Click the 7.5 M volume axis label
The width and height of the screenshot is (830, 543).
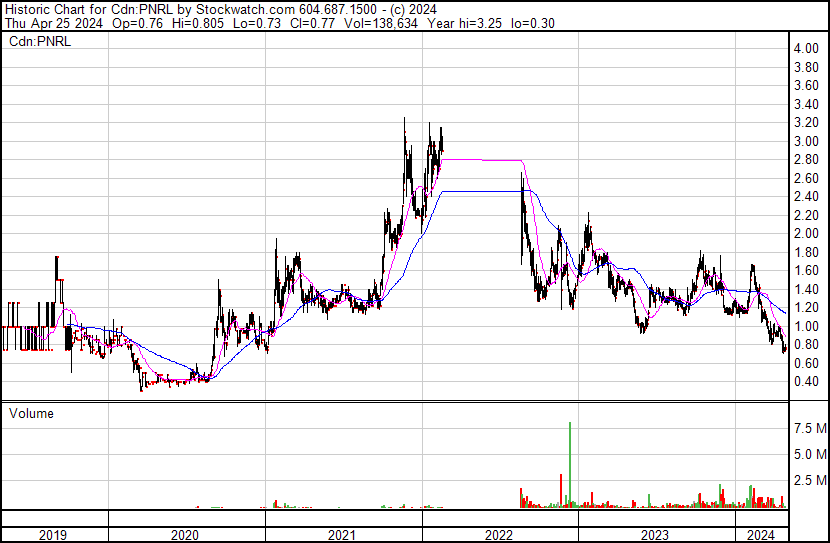point(808,428)
